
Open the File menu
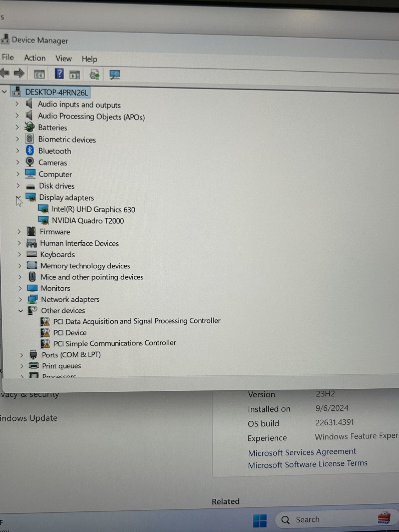[8, 58]
